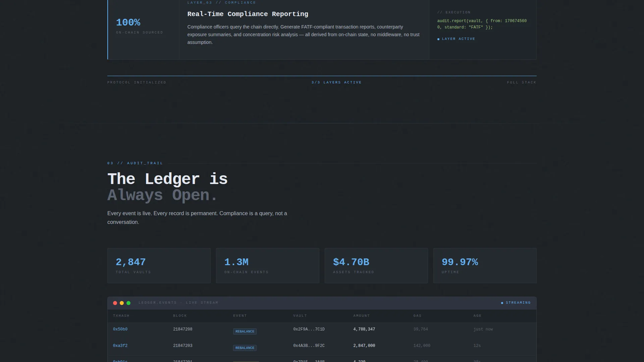Screen dimensions: 644x362
Task: Click REBALANCE badge in block 21847203 row
Action: click(x=245, y=348)
